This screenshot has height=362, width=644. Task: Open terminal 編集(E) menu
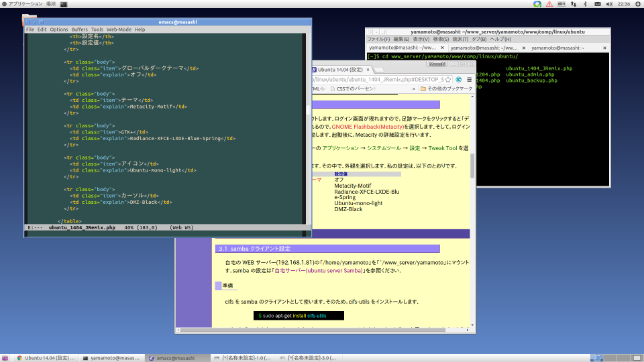pos(401,40)
